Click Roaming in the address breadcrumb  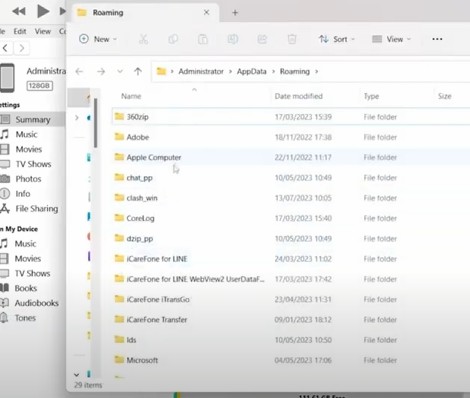pyautogui.click(x=295, y=71)
